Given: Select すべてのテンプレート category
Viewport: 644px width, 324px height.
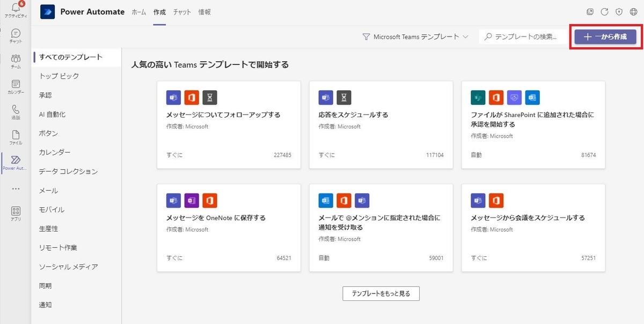Looking at the screenshot, I should pyautogui.click(x=77, y=57).
